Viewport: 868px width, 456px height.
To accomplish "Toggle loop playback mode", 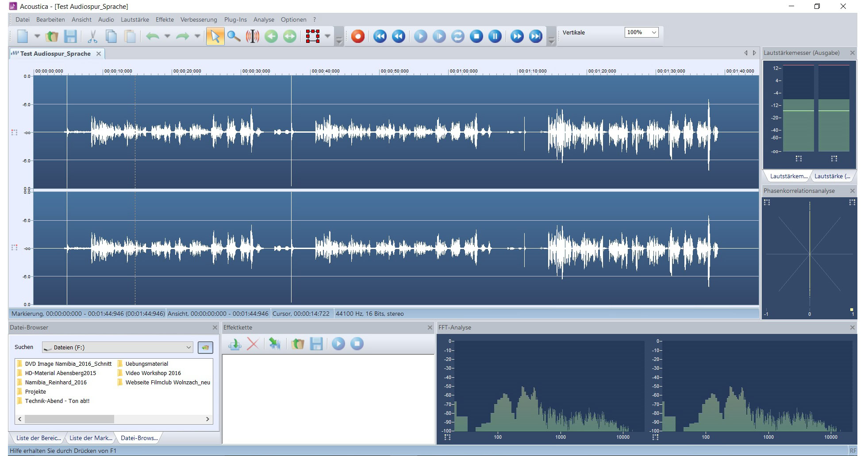I will click(x=457, y=36).
